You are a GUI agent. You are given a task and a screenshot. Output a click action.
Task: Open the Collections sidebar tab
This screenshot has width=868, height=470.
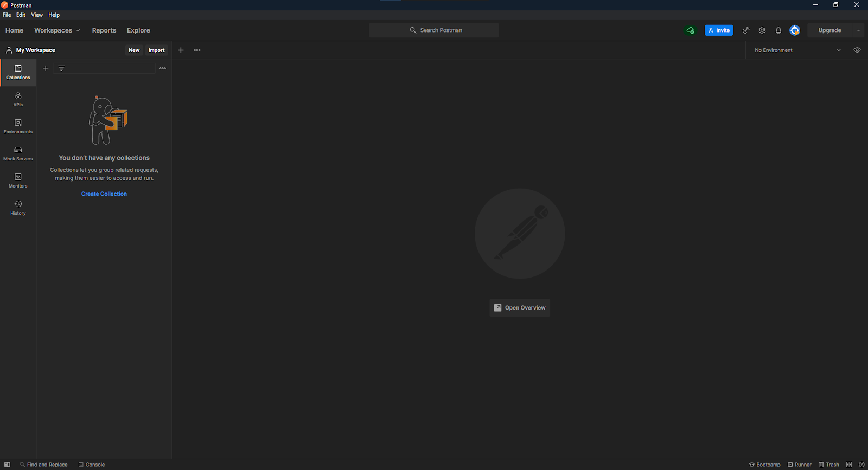(x=18, y=73)
